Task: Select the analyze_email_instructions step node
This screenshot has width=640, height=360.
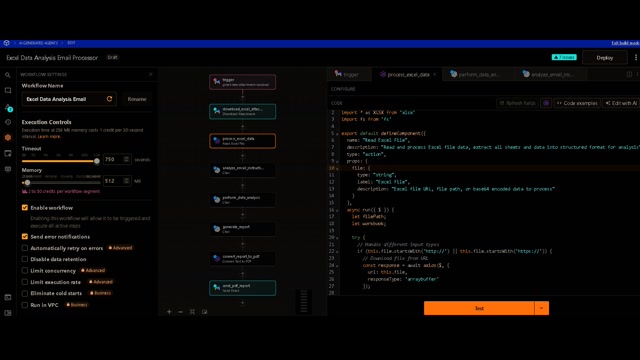Action: click(242, 170)
